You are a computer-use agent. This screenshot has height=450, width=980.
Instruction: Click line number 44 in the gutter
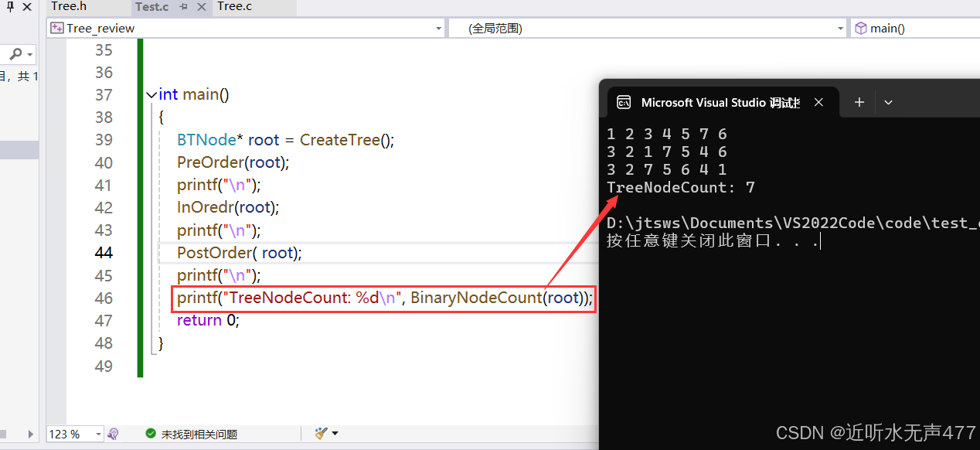104,253
